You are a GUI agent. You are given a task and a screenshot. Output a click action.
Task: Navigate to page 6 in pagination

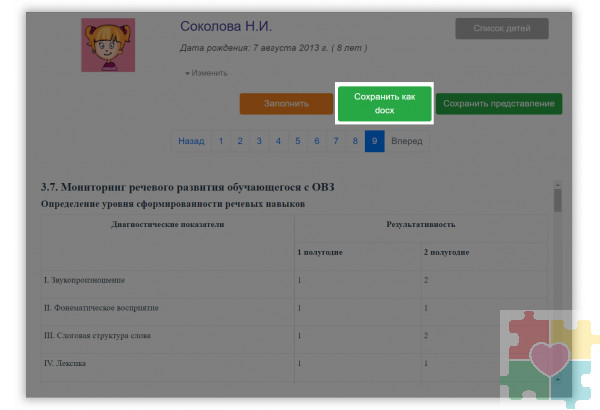tap(317, 142)
